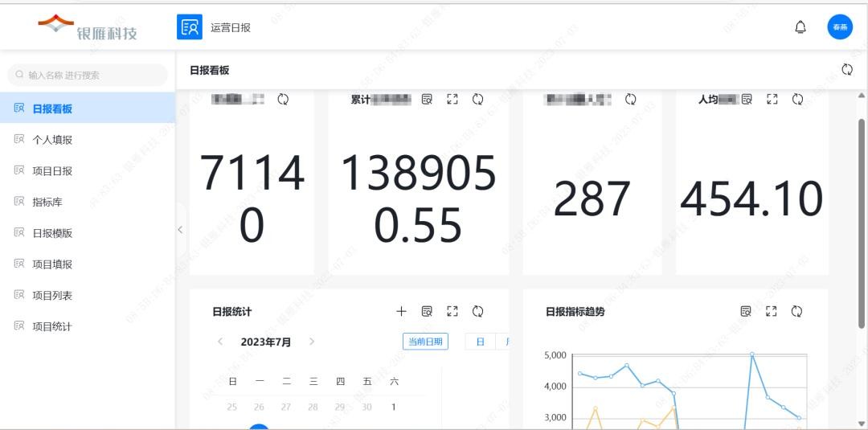Refresh the 日报指标趋势 chart
This screenshot has height=430, width=868.
(796, 311)
